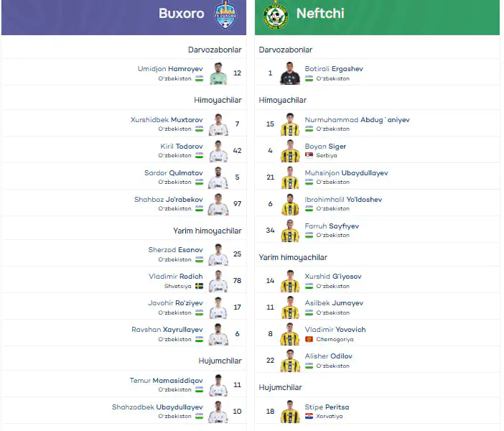Open Shahzodbek Ubaydullayev's player photo

click(x=218, y=412)
